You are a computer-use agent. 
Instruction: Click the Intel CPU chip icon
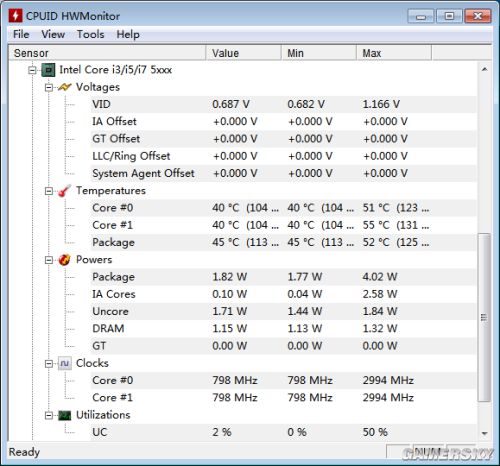[x=48, y=70]
